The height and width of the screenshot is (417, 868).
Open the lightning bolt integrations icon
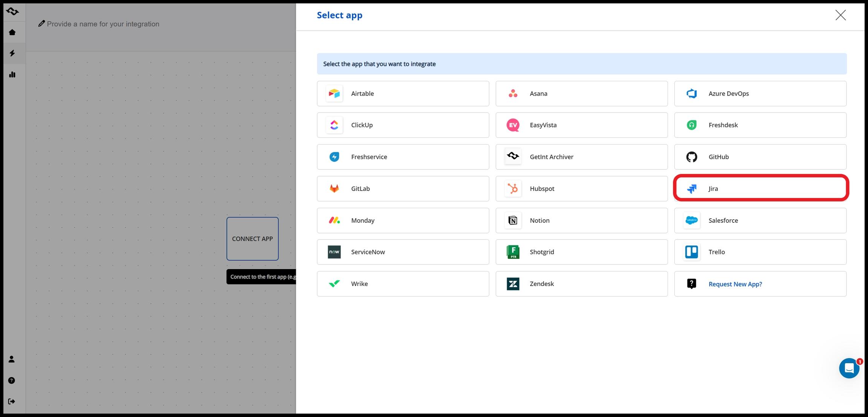(12, 53)
